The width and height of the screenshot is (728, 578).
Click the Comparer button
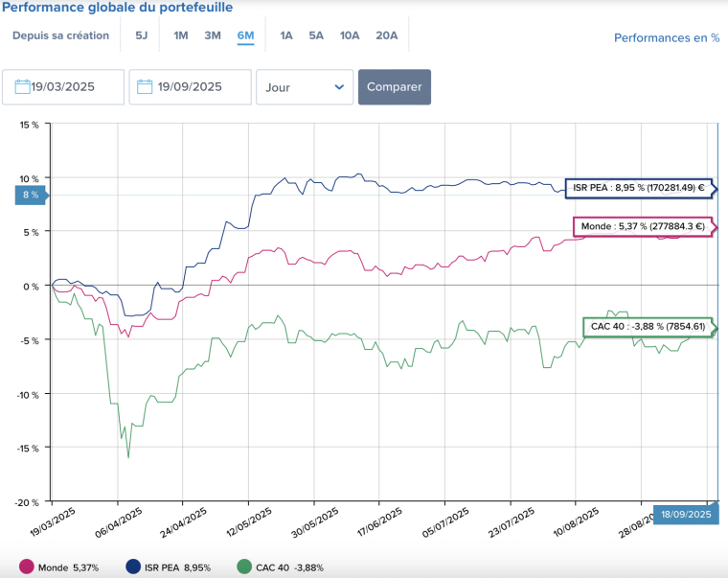tap(395, 87)
